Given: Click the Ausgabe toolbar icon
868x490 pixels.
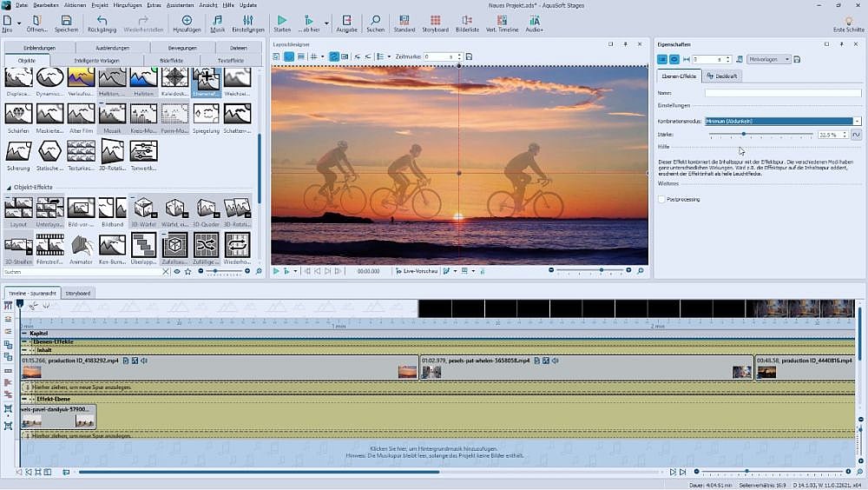Looking at the screenshot, I should [x=346, y=23].
